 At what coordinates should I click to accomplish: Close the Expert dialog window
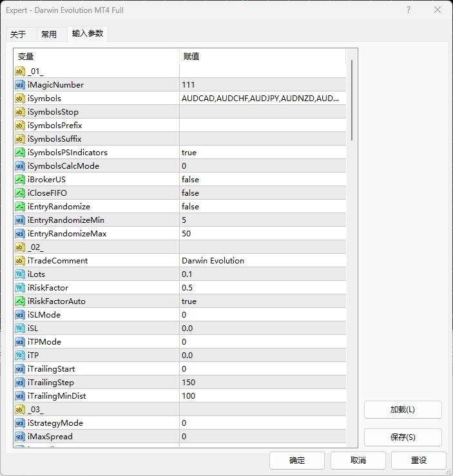pyautogui.click(x=438, y=10)
